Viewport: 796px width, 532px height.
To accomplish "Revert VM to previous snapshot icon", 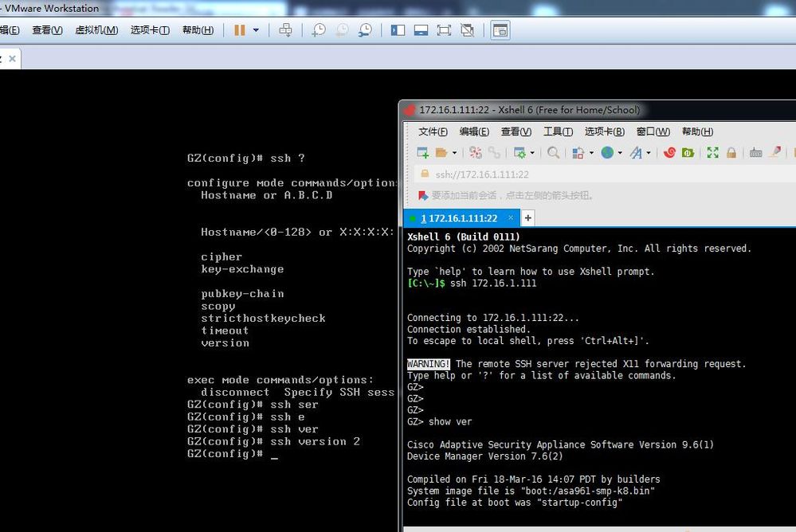I will click(342, 30).
